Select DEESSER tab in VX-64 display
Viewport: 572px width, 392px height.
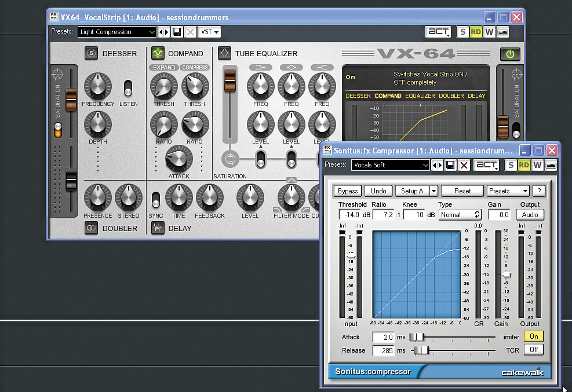tap(358, 96)
